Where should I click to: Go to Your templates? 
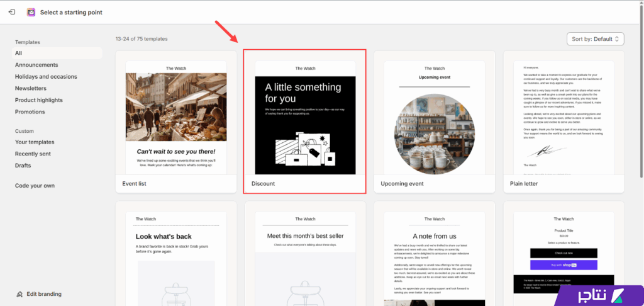click(x=35, y=142)
